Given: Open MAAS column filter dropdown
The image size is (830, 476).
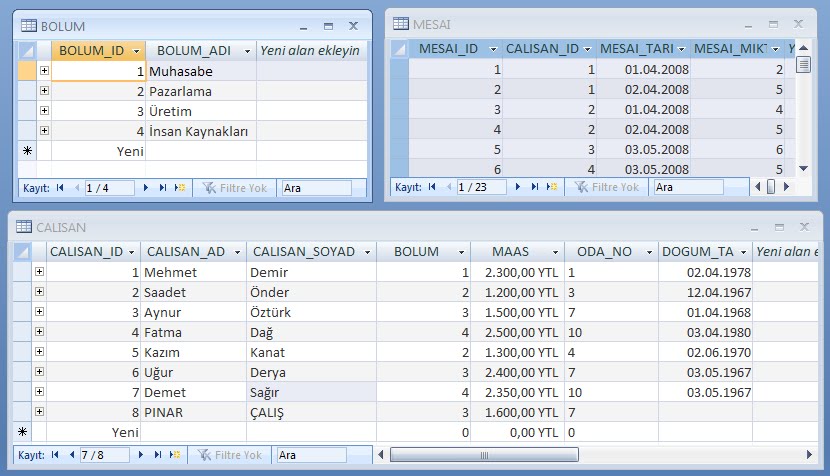Looking at the screenshot, I should click(555, 252).
